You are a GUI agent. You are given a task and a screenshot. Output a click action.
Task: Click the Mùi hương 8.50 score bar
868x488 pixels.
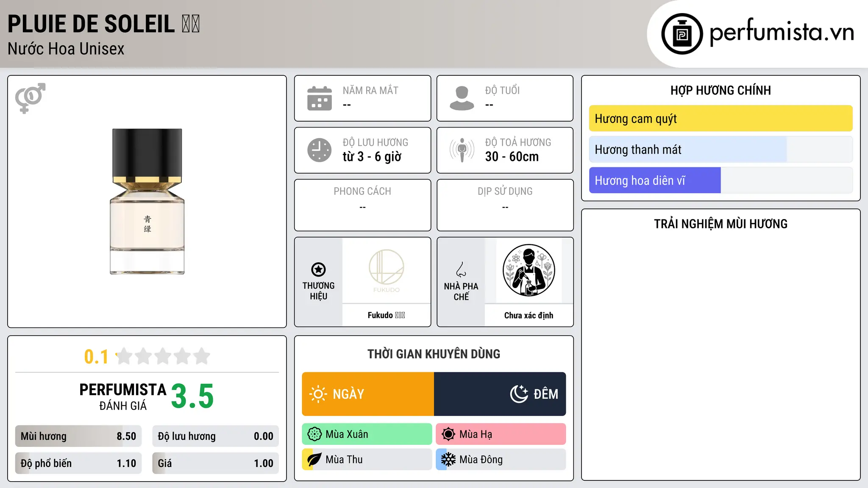(x=78, y=436)
